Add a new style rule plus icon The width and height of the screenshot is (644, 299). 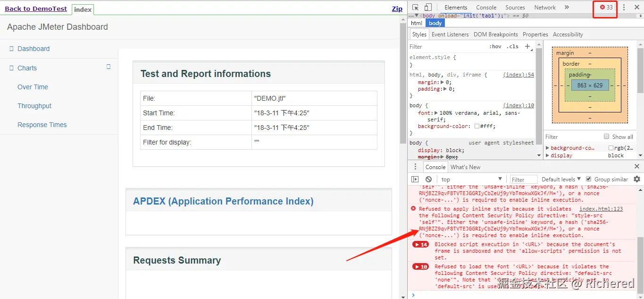point(527,46)
